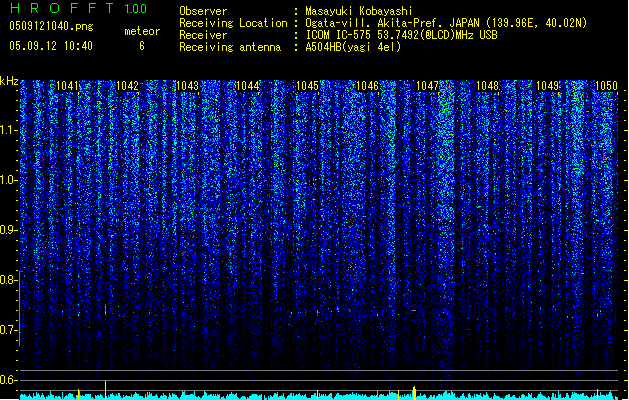
Task: Click A504HB(yagi 4el) antenna value
Action: [353, 47]
